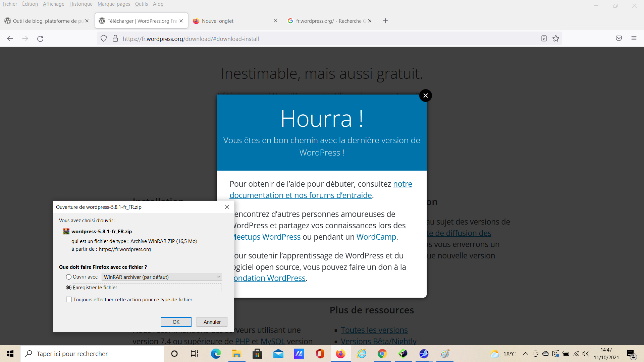Cancel the download with Annuler
Viewport: 644px width, 362px height.
pos(212,322)
